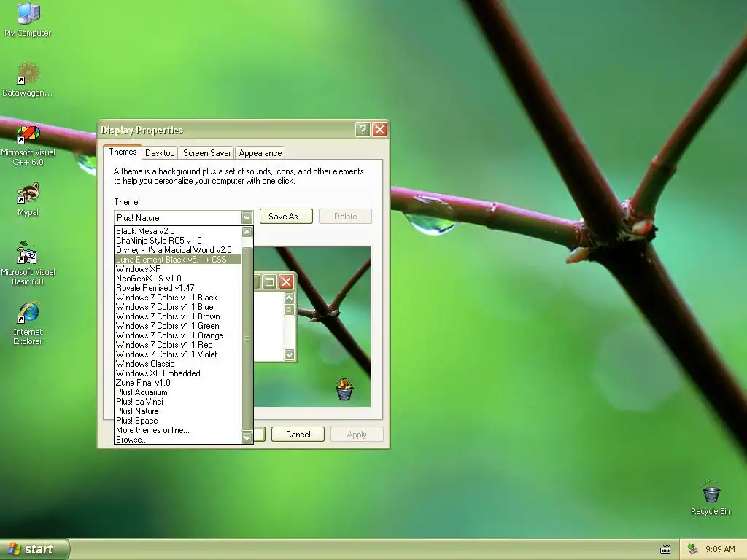This screenshot has height=560, width=747.
Task: Select Microsoft Visual Basic 6.0 shortcut
Action: click(28, 263)
